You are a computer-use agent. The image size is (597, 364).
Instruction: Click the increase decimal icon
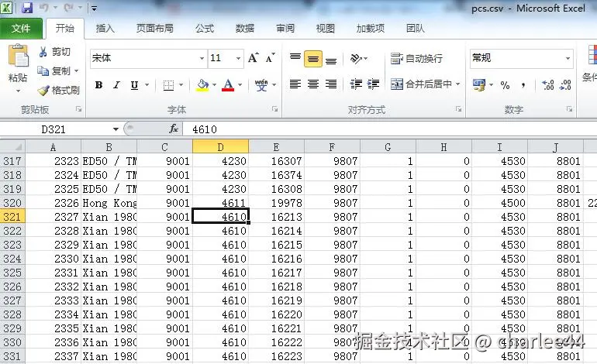pos(547,85)
